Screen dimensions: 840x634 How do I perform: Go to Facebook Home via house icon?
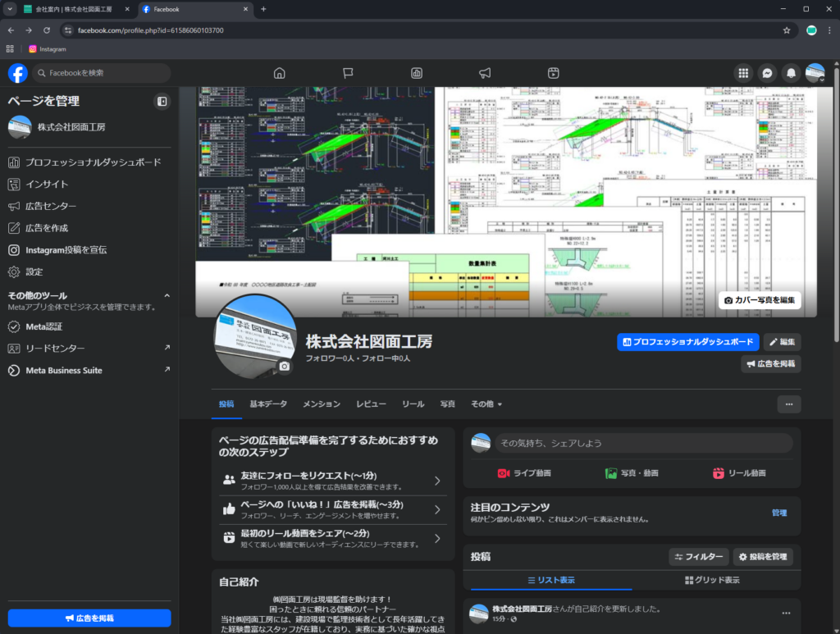click(x=279, y=73)
